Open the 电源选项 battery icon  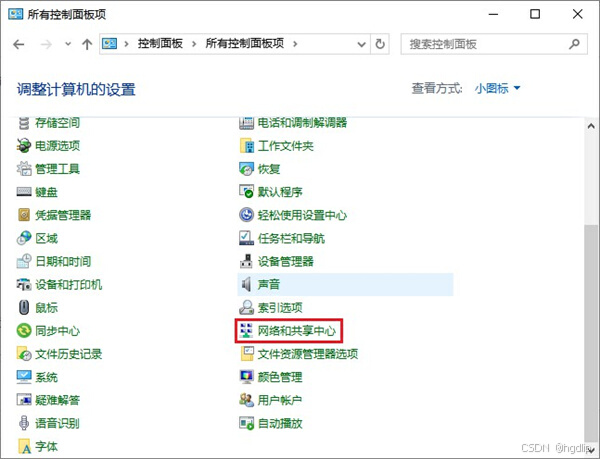pos(24,146)
